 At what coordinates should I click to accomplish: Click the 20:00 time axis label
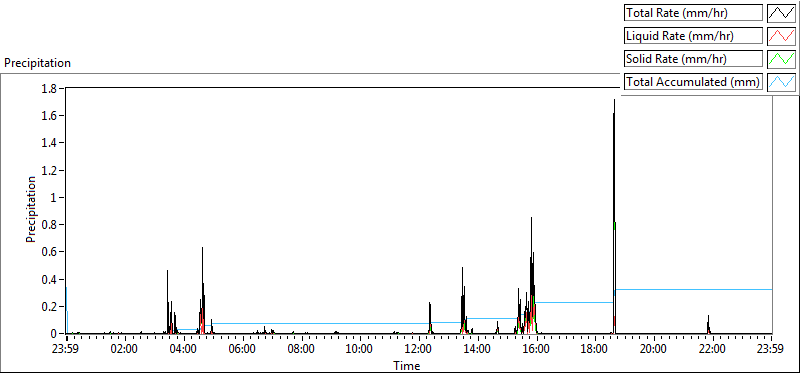pyautogui.click(x=654, y=350)
